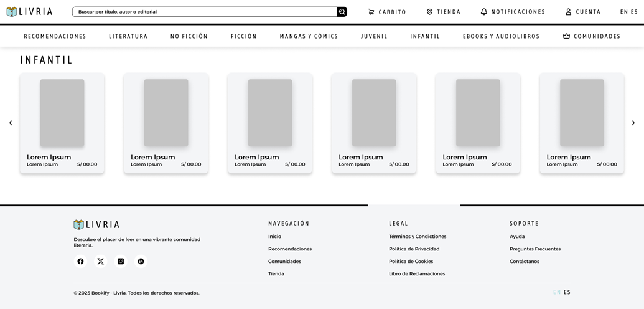Screen dimensions: 644x309
Task: Click the Cuenta label
Action: click(588, 12)
